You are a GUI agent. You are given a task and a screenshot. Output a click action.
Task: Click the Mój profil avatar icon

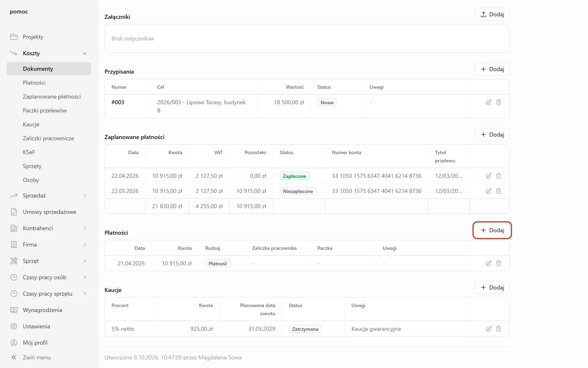pyautogui.click(x=14, y=343)
